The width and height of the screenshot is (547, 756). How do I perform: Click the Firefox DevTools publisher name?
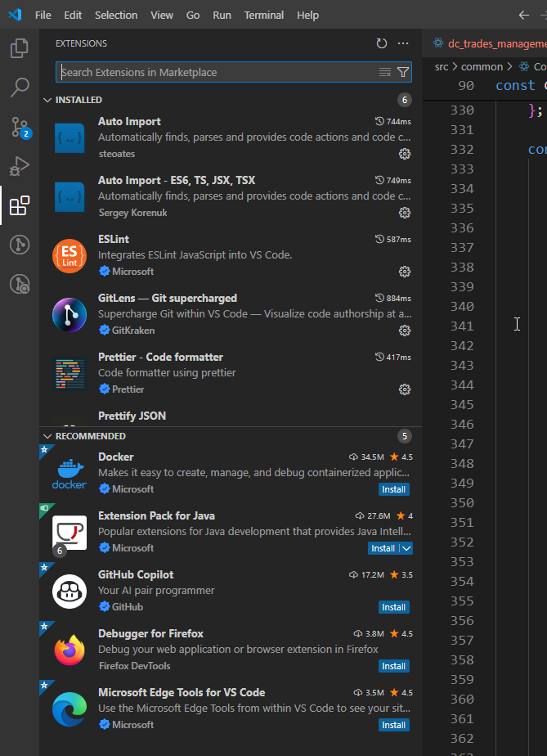click(134, 666)
